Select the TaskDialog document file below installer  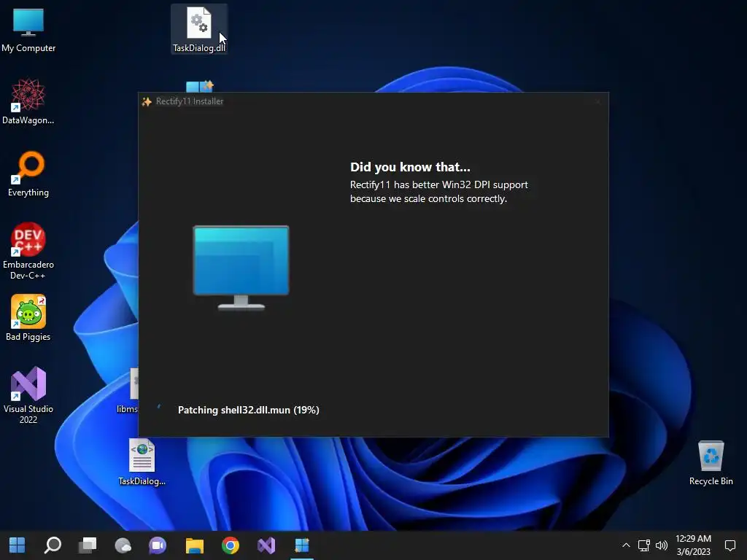click(142, 462)
